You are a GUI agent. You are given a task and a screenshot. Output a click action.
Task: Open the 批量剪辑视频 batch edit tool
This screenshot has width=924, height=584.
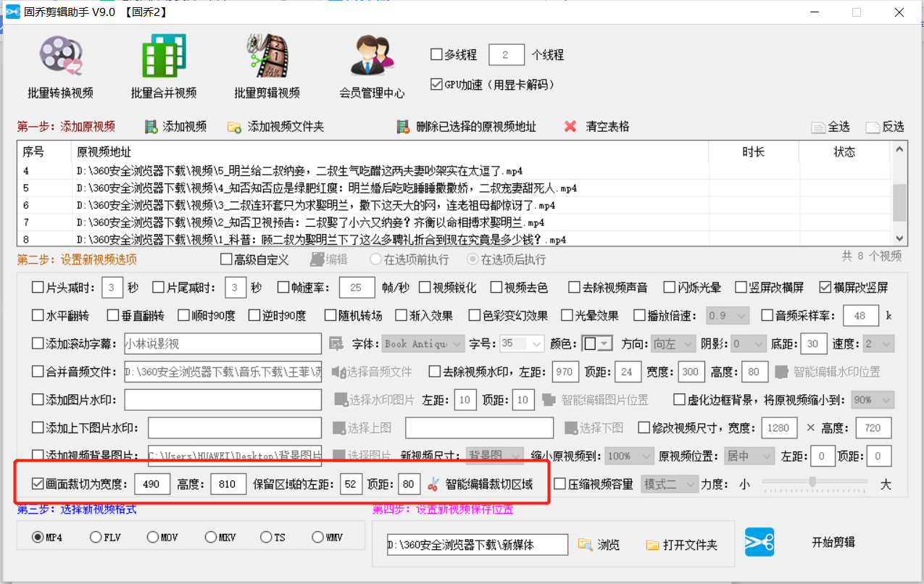pyautogui.click(x=267, y=66)
